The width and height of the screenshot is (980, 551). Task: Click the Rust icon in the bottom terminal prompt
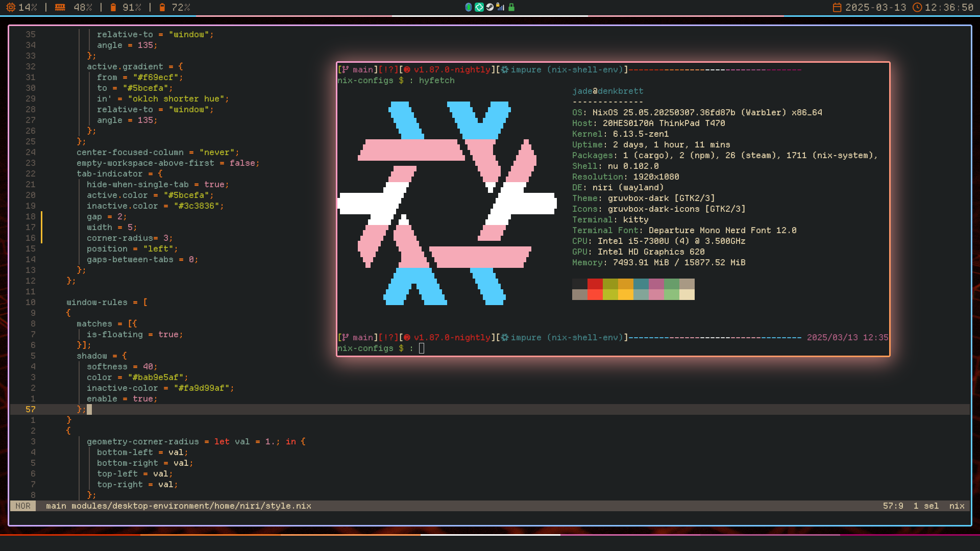407,337
